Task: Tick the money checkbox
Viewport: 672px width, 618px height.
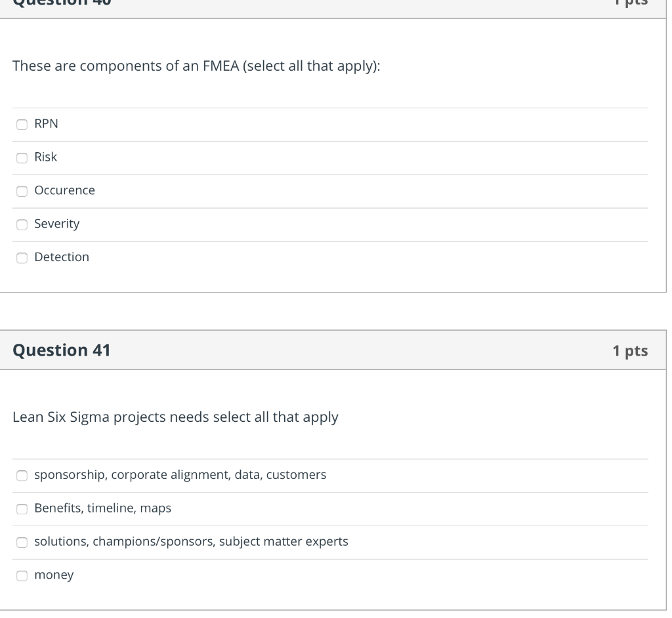Action: tap(22, 576)
